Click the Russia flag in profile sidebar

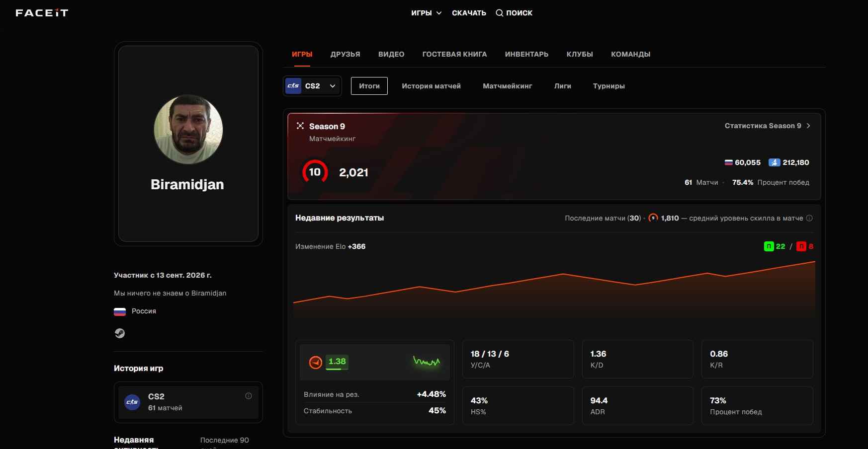[120, 311]
